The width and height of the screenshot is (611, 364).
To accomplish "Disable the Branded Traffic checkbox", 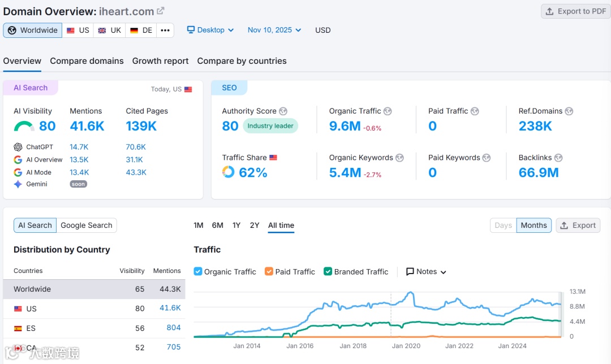I will (x=328, y=271).
